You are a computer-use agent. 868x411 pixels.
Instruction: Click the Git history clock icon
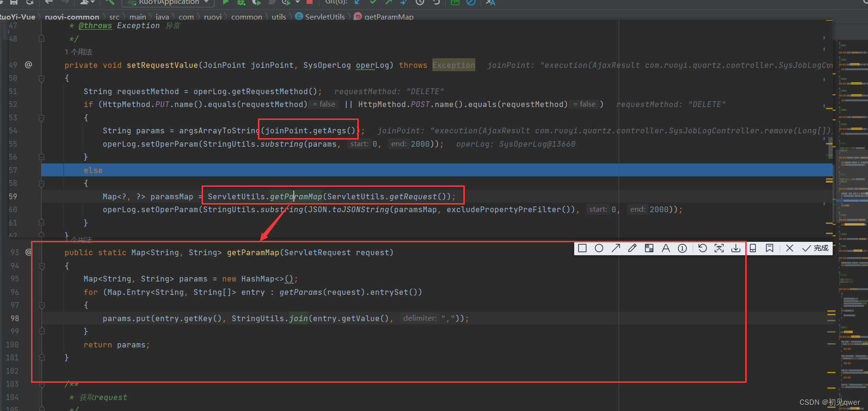click(420, 2)
